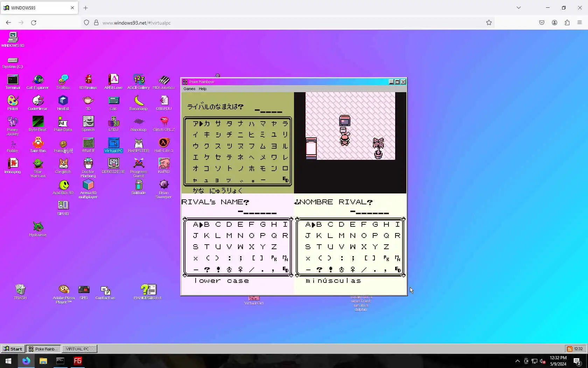Click the address bar URL field
588x368 pixels.
pos(287,23)
